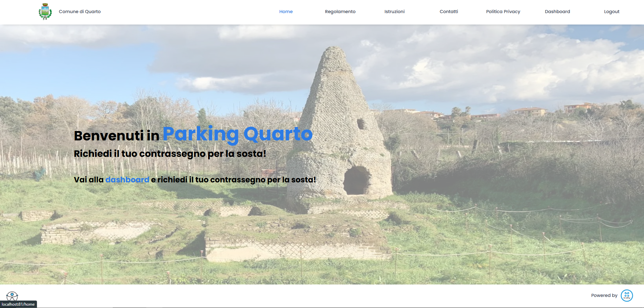Follow the blue dashboard link in the welcome text

[127, 180]
